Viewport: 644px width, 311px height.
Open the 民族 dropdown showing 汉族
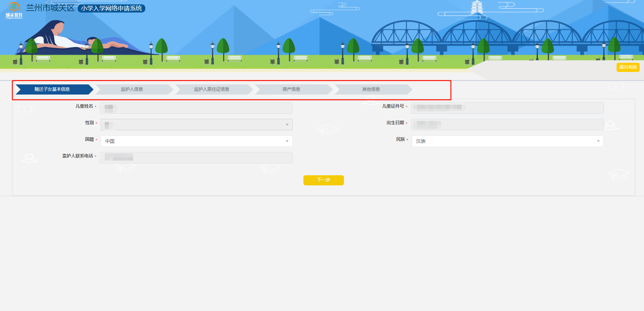pos(507,141)
